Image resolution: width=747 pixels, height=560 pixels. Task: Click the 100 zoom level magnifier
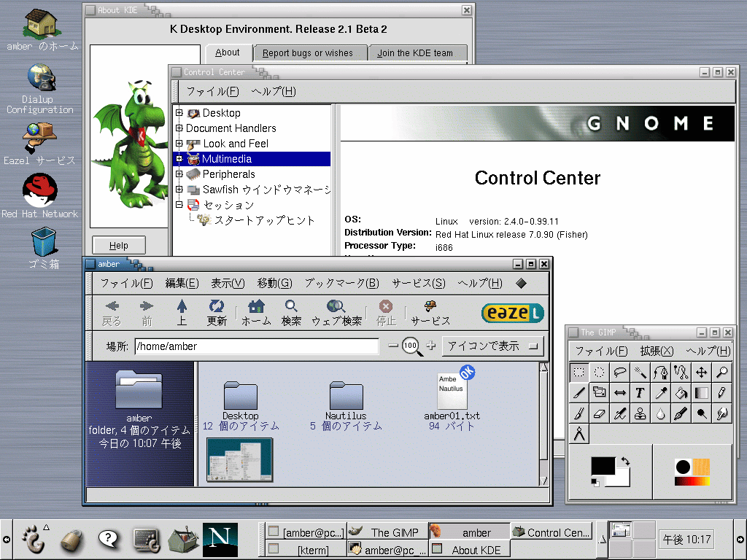(x=411, y=346)
